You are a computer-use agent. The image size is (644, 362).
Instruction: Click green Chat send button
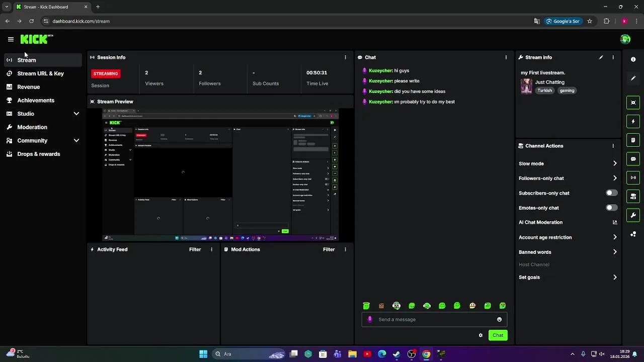[x=498, y=335]
